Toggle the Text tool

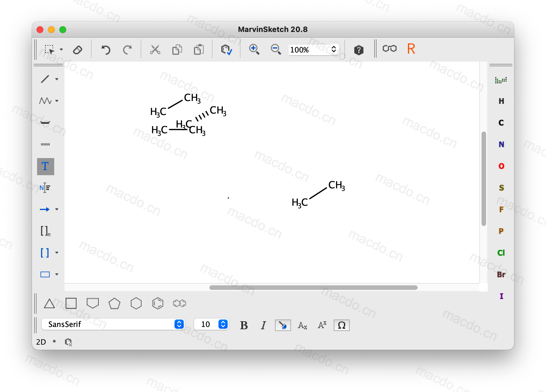(x=46, y=167)
